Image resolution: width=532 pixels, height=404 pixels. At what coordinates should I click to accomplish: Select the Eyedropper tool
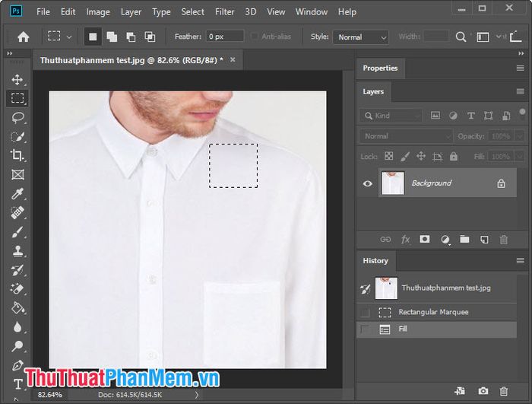coord(17,194)
